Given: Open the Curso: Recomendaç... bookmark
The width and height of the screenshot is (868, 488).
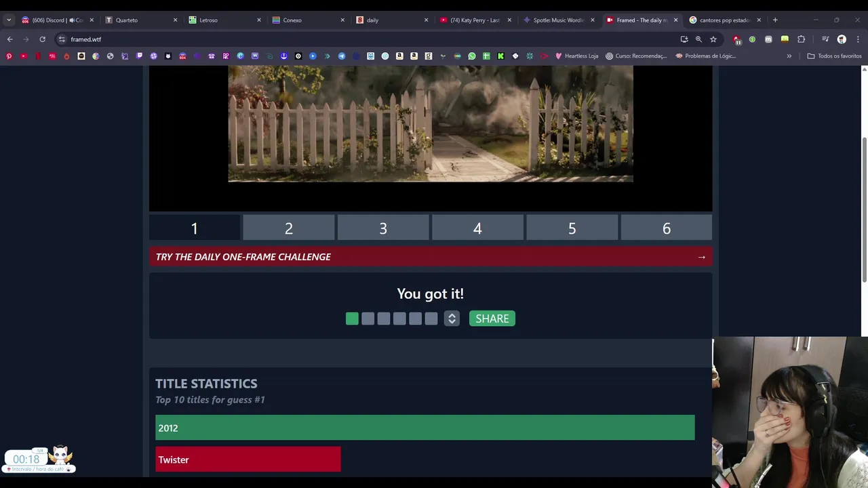Looking at the screenshot, I should tap(636, 56).
